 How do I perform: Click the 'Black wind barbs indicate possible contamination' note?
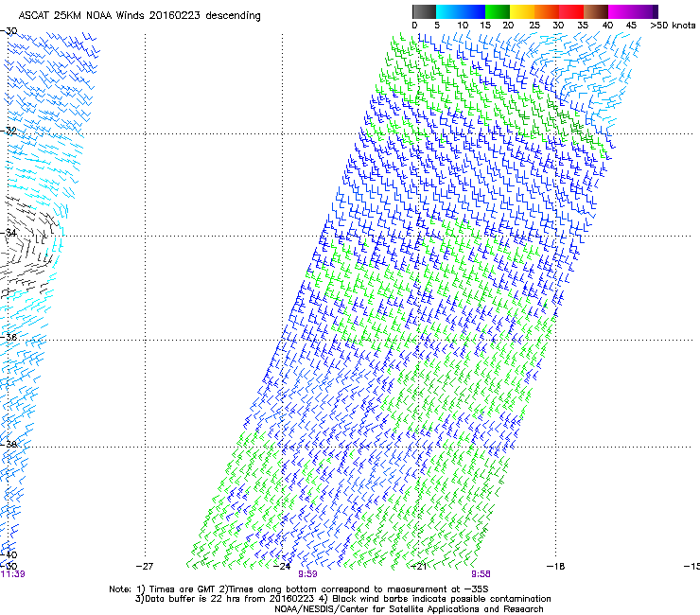[x=441, y=599]
